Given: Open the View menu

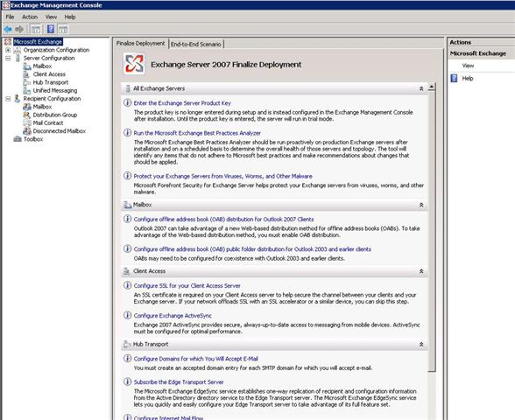Looking at the screenshot, I should (x=51, y=17).
